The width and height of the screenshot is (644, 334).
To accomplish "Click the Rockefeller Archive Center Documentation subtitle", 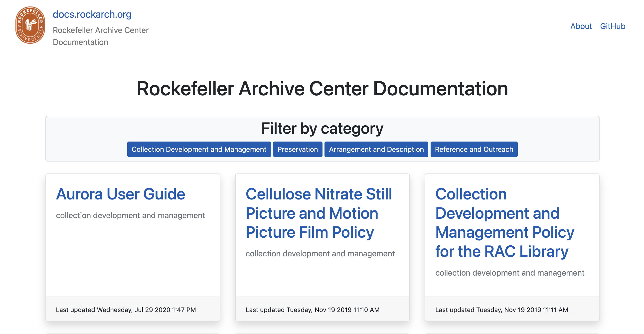I will point(101,36).
